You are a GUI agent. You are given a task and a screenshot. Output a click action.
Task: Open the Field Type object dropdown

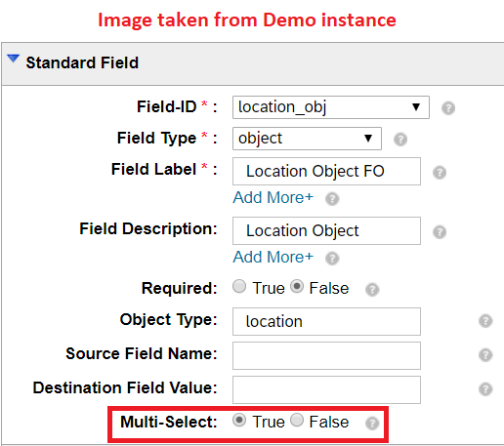(307, 139)
